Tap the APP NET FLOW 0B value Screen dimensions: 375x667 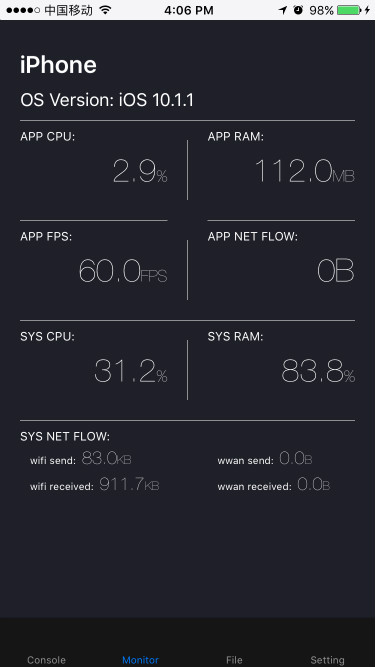pyautogui.click(x=336, y=271)
